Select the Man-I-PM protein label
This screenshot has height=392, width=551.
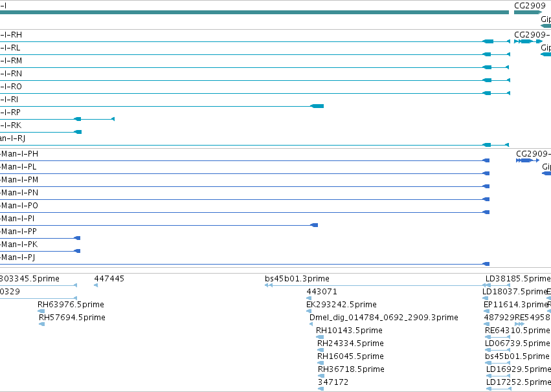[x=19, y=180]
